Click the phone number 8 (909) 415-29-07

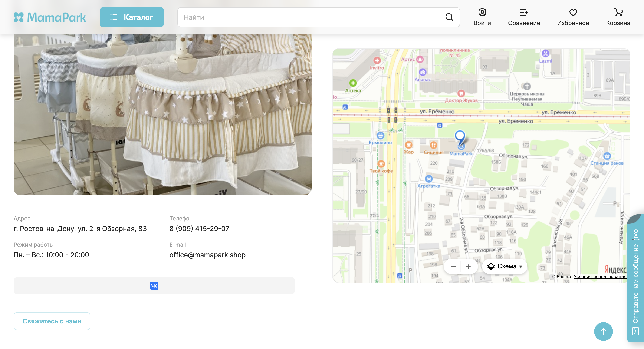point(199,229)
